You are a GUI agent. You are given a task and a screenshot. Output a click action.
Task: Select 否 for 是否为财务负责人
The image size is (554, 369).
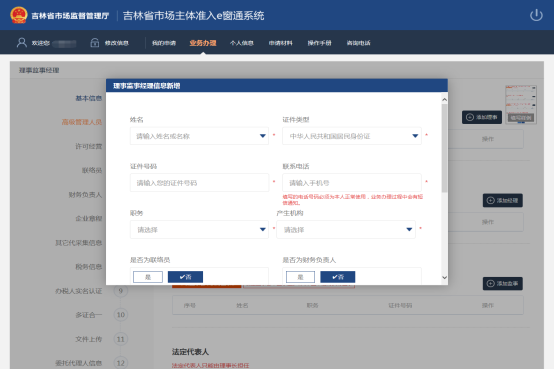click(x=338, y=277)
